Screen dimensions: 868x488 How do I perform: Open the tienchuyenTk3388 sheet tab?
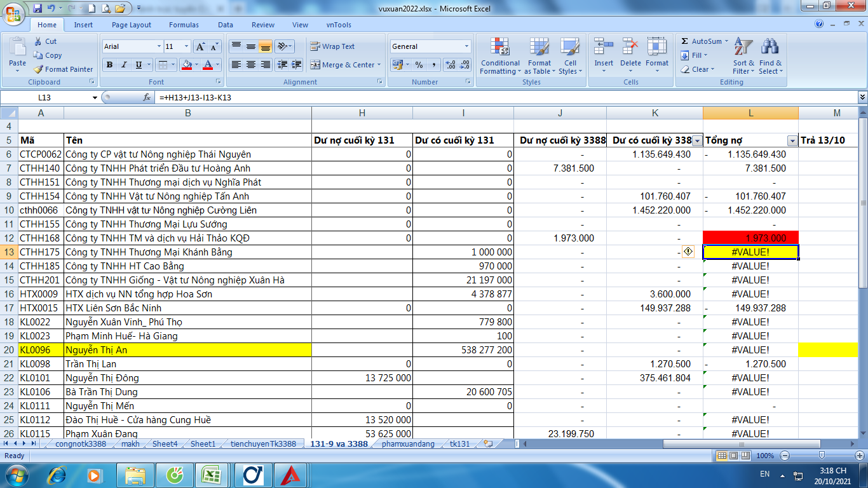263,444
